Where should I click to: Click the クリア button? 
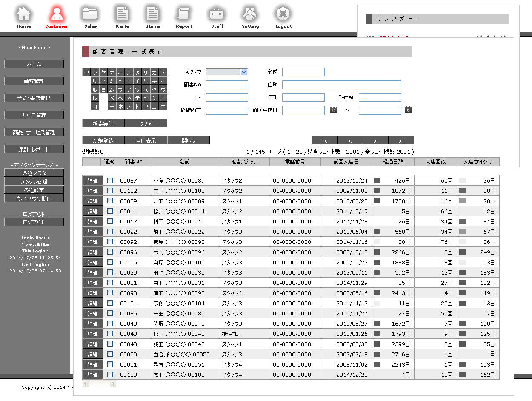146,123
